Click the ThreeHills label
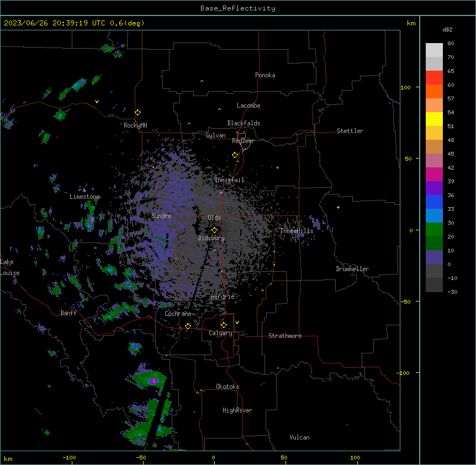The width and height of the screenshot is (476, 465). (x=297, y=231)
